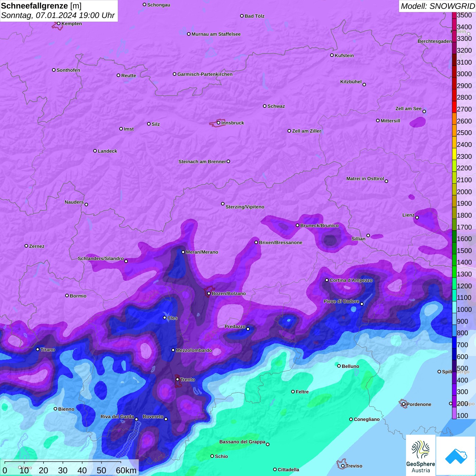Click the blue cloud logo icon
Viewport: 476px width, 476px height.
(456, 456)
